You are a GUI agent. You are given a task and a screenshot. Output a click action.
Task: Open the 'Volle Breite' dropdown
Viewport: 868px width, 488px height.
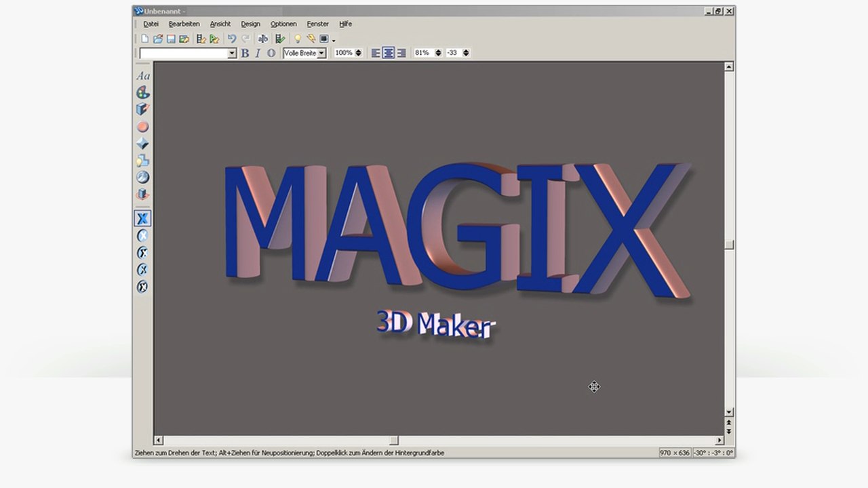click(x=321, y=53)
